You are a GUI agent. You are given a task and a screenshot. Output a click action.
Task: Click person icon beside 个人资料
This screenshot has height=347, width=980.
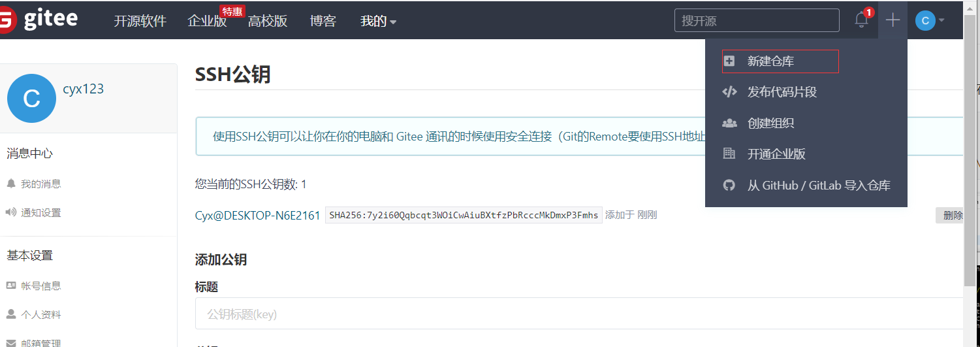click(10, 314)
